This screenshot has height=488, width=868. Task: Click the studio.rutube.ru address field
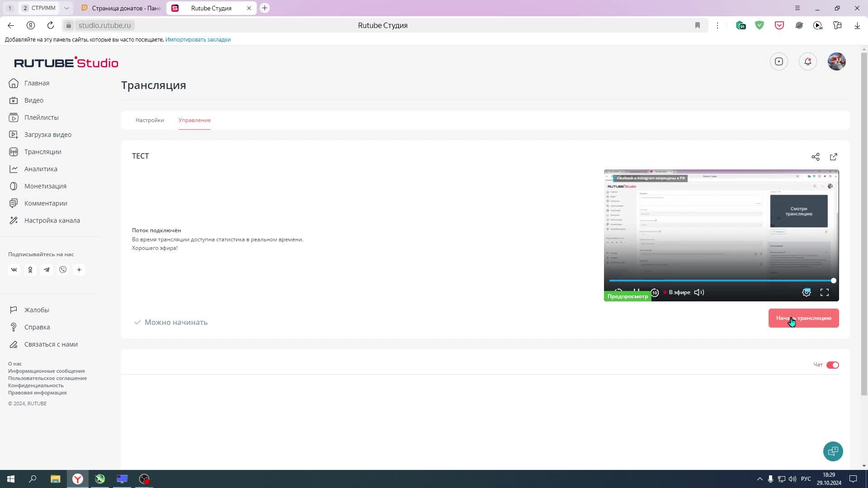coord(104,25)
